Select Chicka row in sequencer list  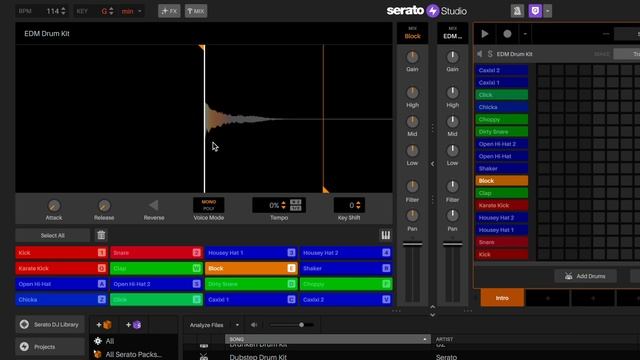coord(502,107)
